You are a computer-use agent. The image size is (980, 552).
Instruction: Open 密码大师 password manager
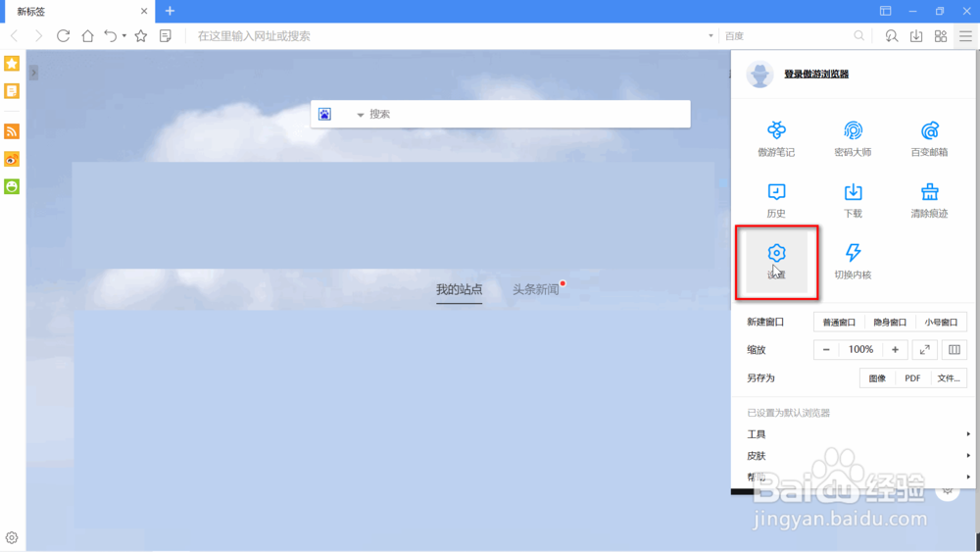853,139
